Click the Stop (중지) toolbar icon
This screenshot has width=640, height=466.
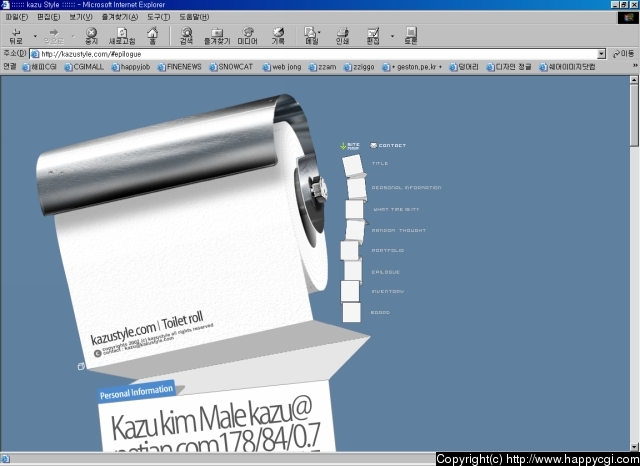[91, 36]
